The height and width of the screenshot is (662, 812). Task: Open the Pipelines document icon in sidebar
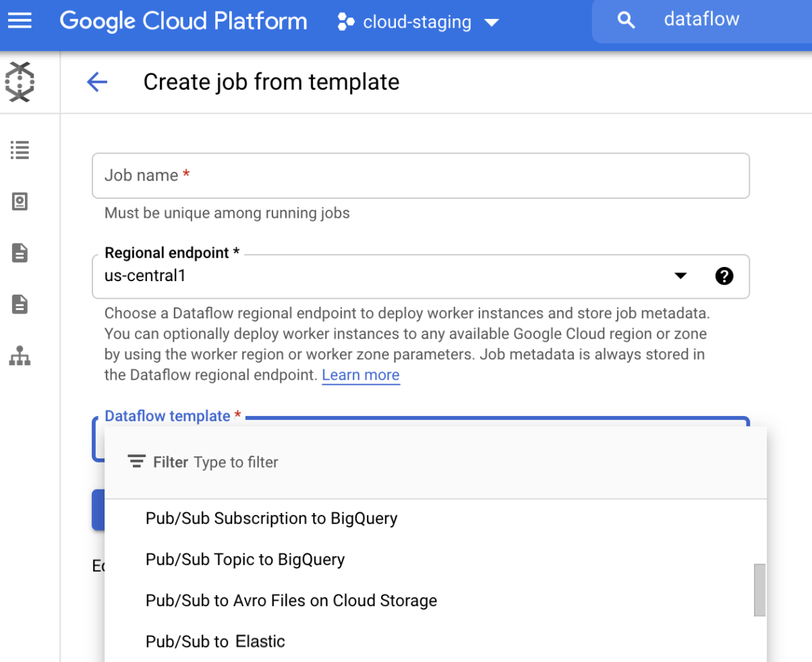click(x=20, y=253)
